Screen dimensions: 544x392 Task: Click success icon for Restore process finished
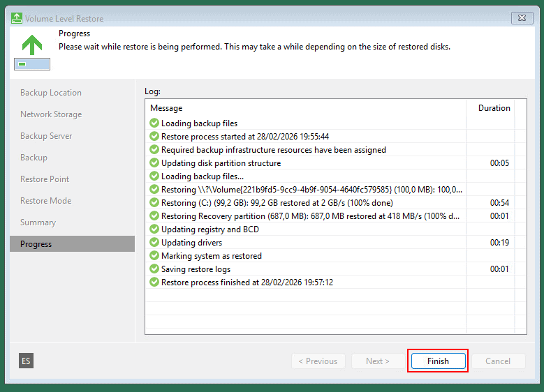coord(154,282)
